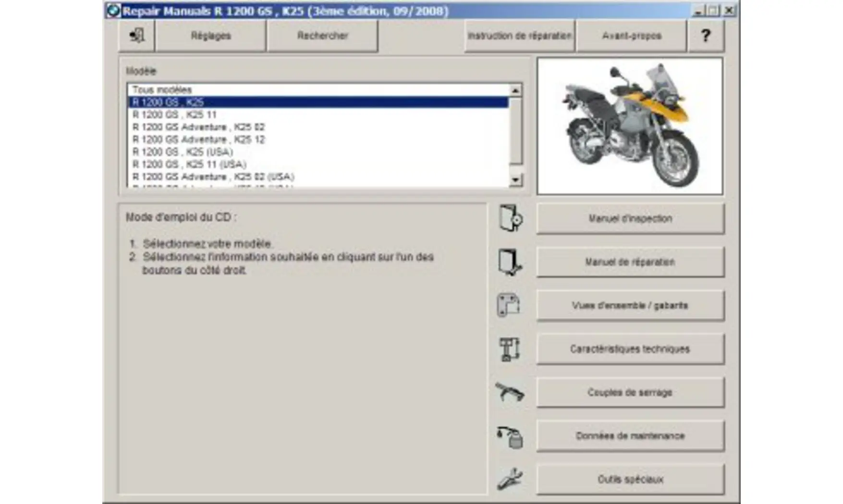Open the Réglages settings button

(210, 36)
